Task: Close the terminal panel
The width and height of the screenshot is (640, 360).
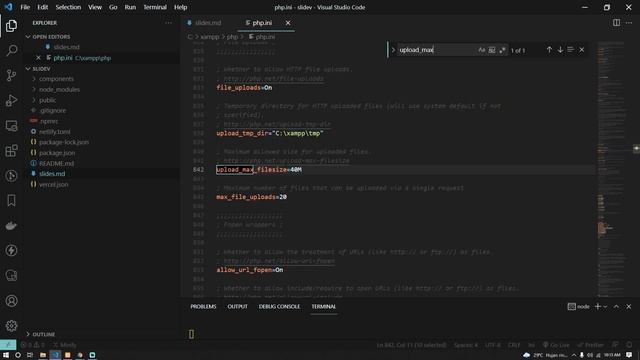Action: pos(629,307)
